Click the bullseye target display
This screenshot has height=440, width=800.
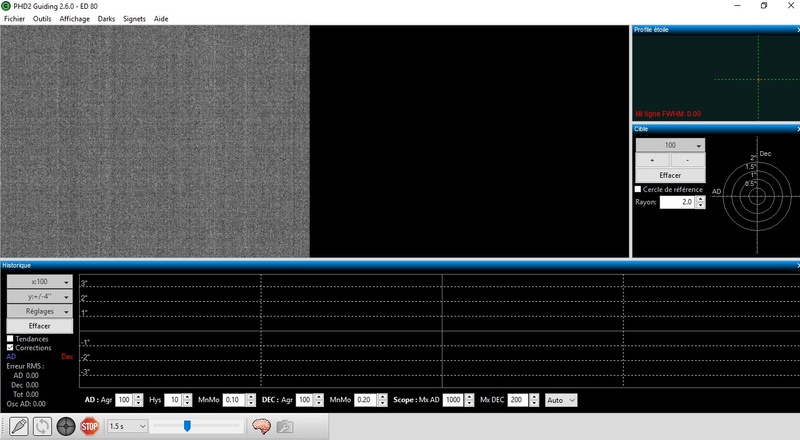[x=757, y=195]
